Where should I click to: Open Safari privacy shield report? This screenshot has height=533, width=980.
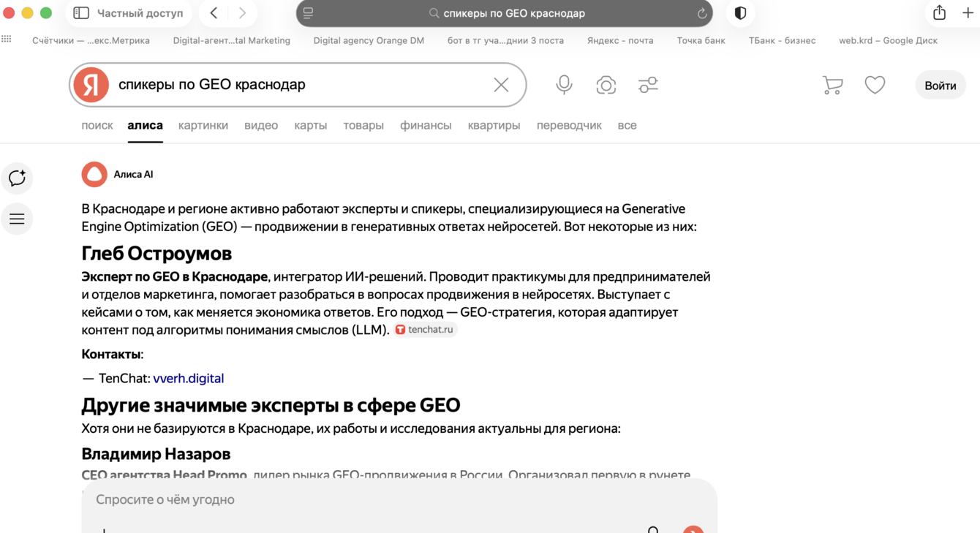click(740, 13)
